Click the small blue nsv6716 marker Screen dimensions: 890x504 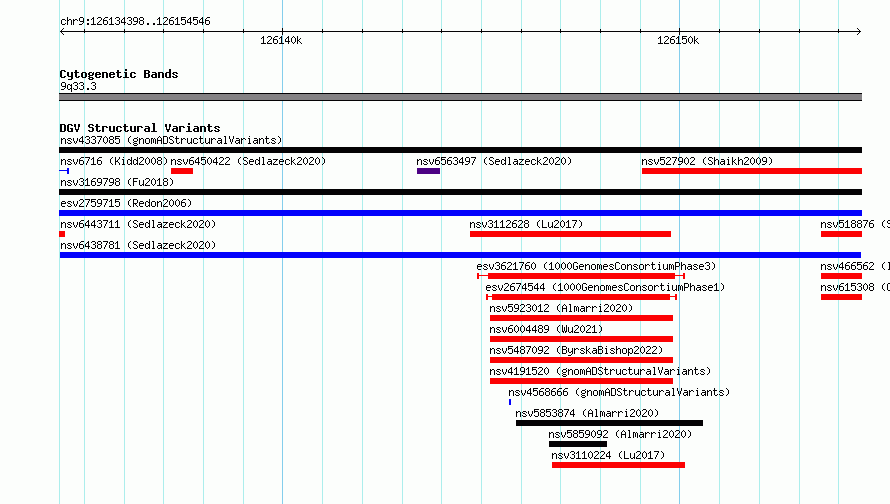[64, 171]
